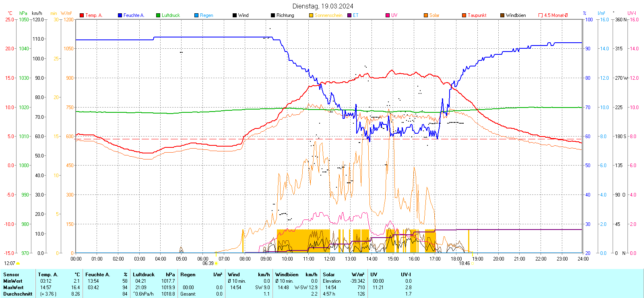Click the sun icon beside 12:07
The height and width of the screenshot is (298, 644).
pyautogui.click(x=18, y=263)
